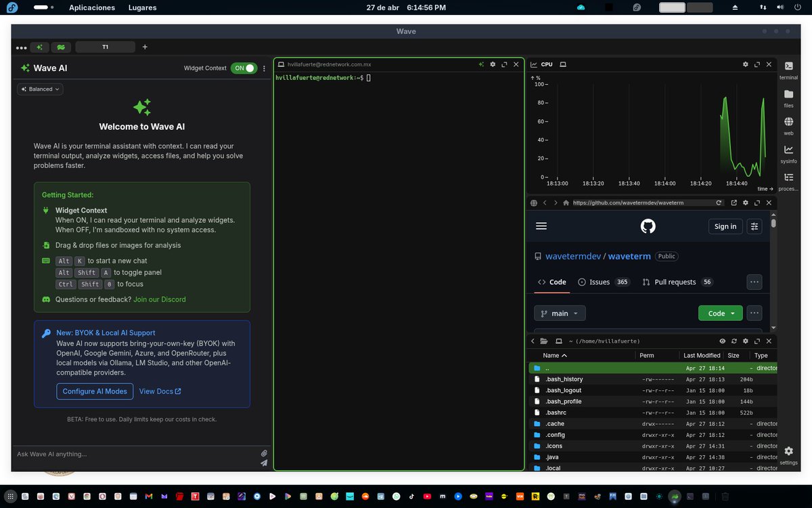
Task: Click the web block vertical scrollbar
Action: click(x=773, y=222)
